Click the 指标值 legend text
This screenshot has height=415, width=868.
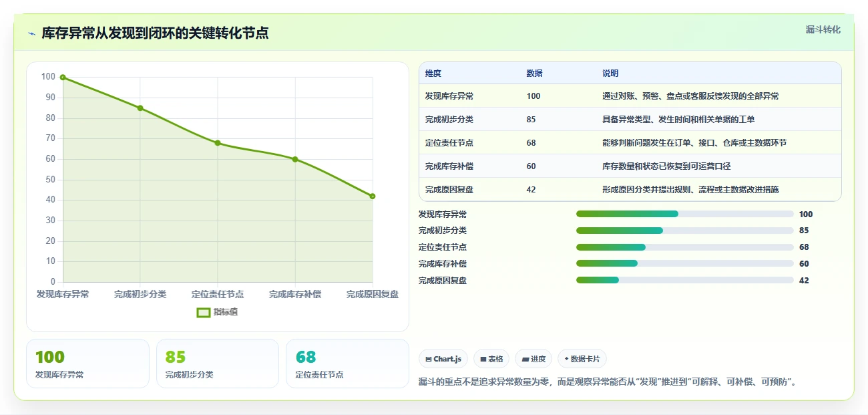tap(226, 312)
